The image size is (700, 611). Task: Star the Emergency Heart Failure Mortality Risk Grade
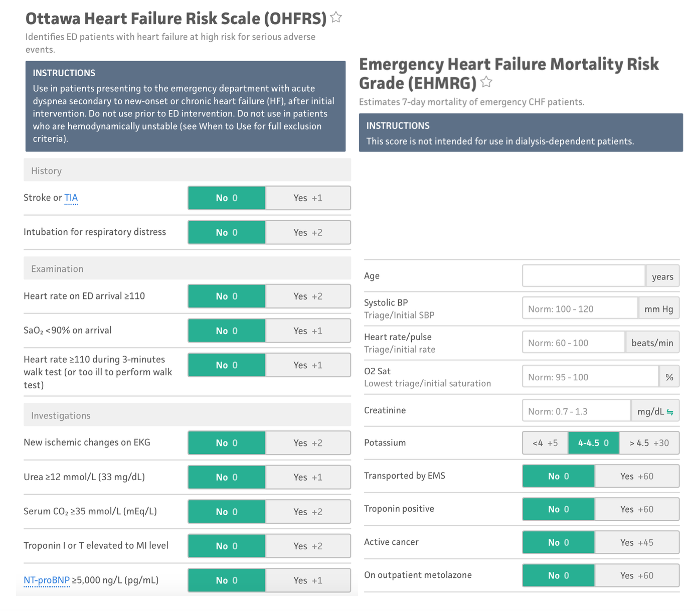[486, 82]
